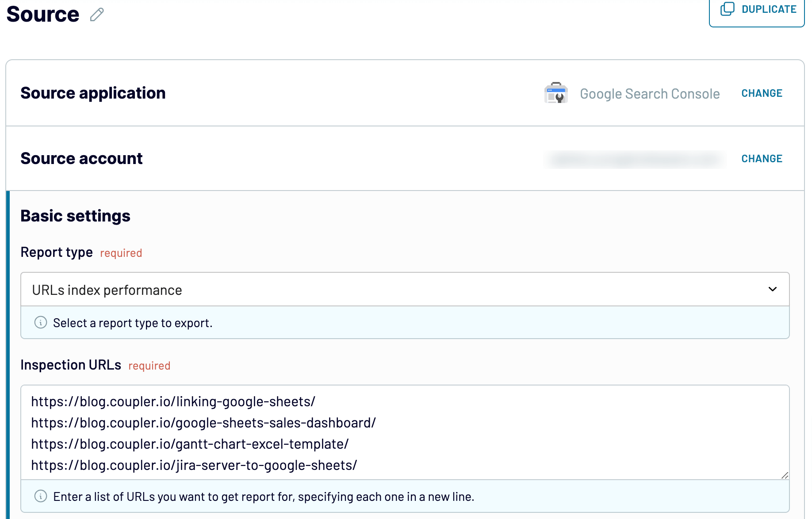Click the Source application heading
Screen dimensions: 812x519
93,93
